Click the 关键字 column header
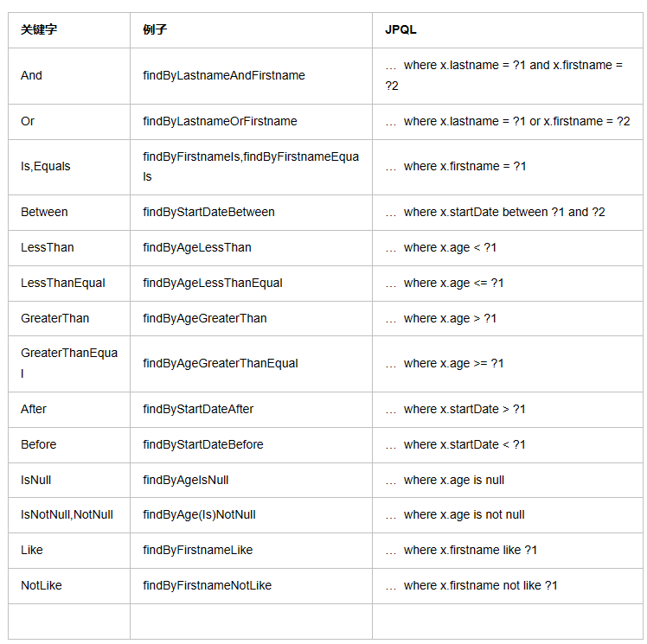This screenshot has height=644, width=647. point(39,30)
